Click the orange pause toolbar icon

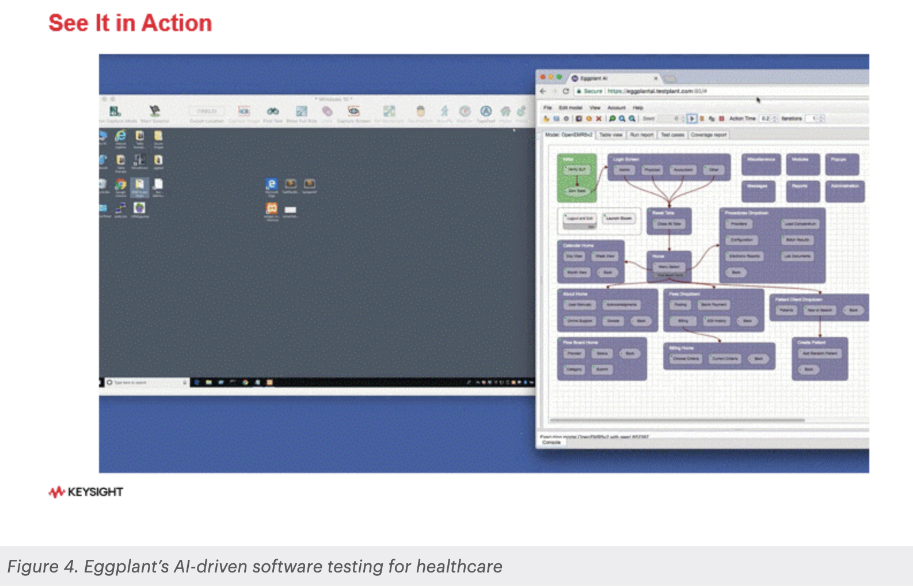pos(702,119)
